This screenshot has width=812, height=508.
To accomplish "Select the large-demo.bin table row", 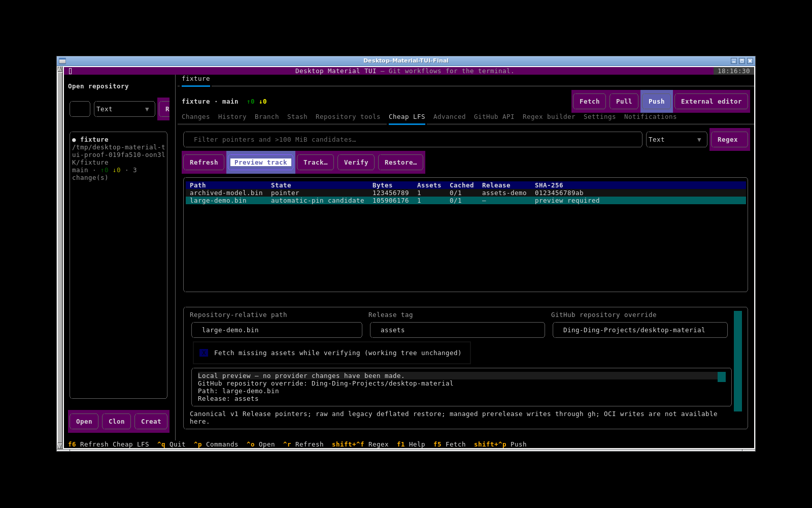I will 465,201.
